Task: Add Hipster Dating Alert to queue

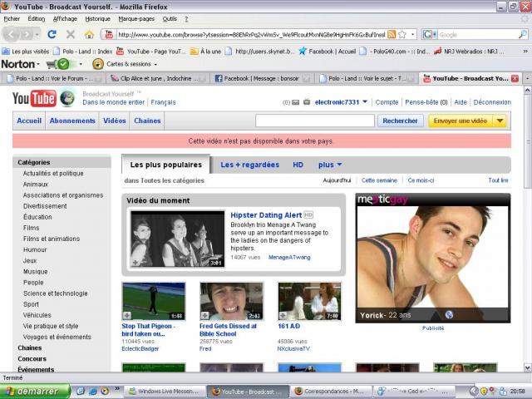Action: 135,263
